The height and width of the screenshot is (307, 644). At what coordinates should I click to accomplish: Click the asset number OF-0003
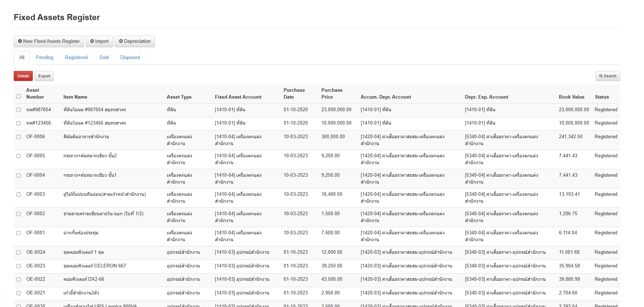[x=36, y=194]
